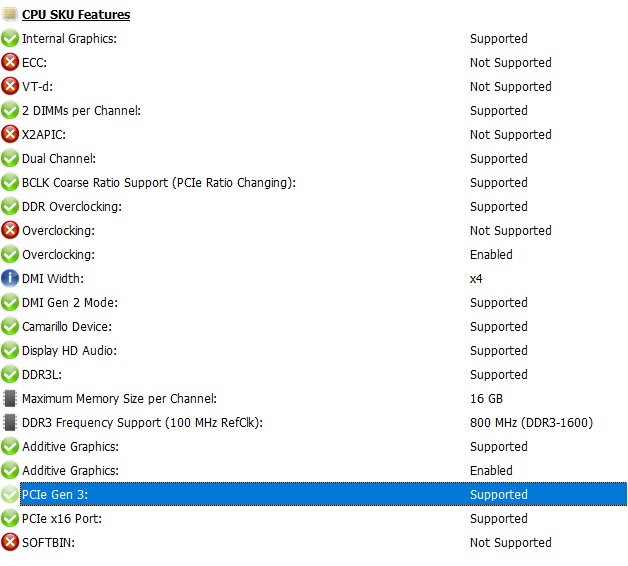Click the blue info icon for DMI Width
This screenshot has height=566, width=628.
(x=10, y=278)
